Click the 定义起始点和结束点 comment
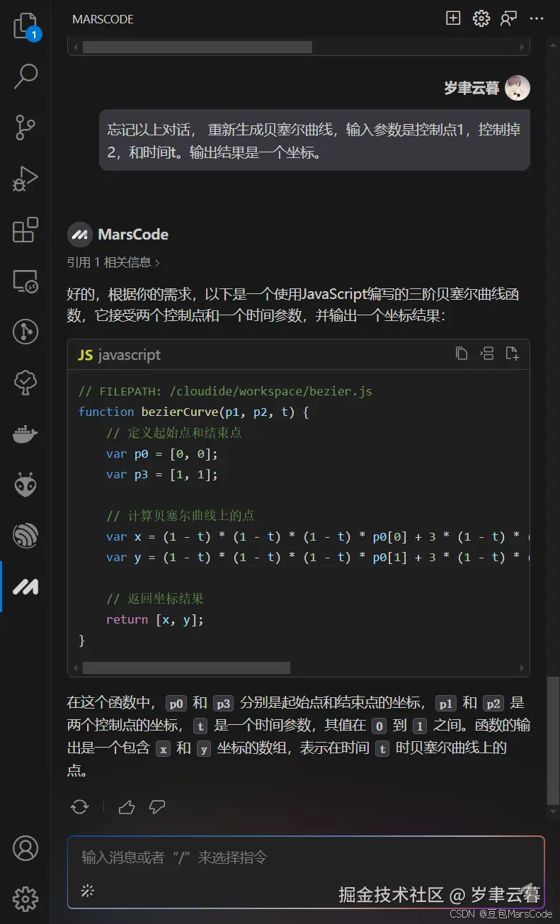Viewport: 560px width, 924px height. click(174, 433)
